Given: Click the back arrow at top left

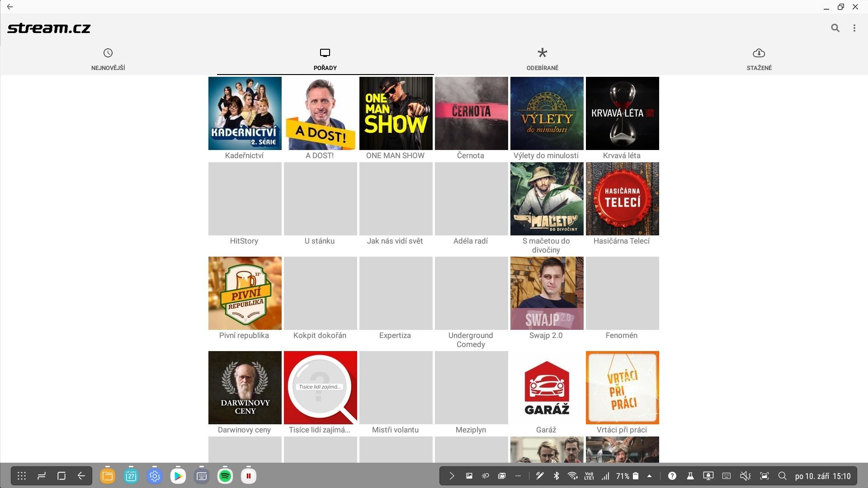Looking at the screenshot, I should click(x=10, y=7).
